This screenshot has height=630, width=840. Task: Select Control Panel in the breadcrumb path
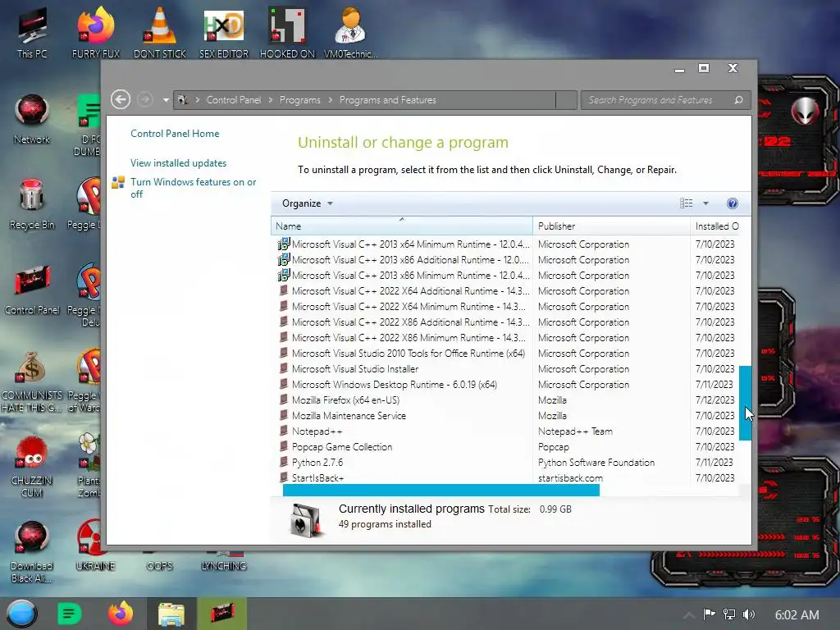point(234,100)
